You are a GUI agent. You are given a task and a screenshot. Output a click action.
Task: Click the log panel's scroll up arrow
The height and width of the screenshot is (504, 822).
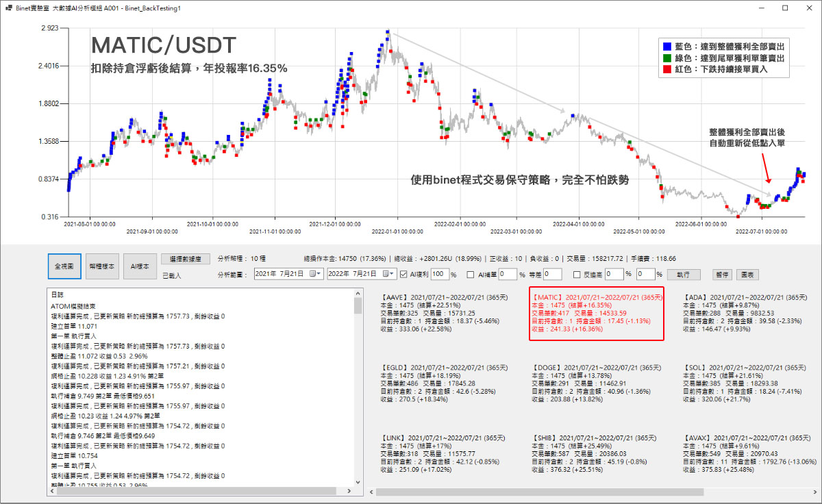[358, 294]
